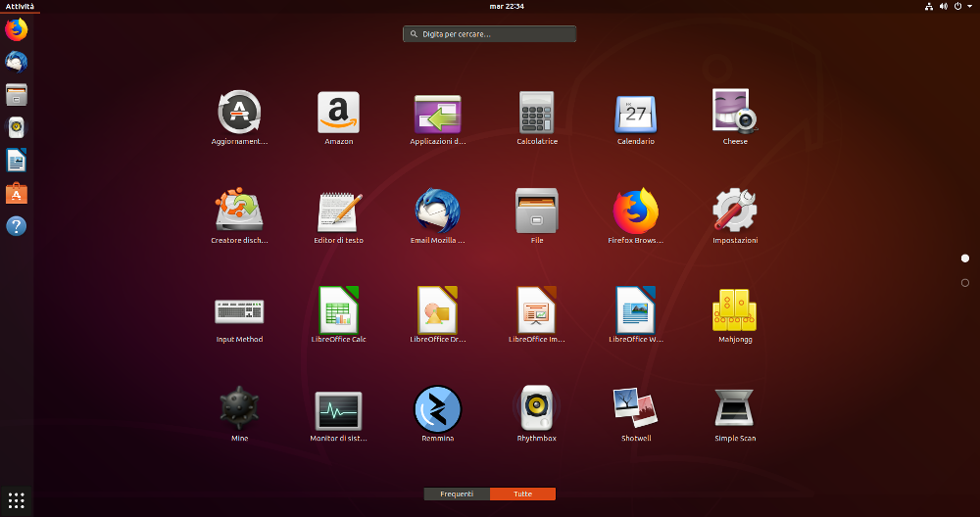Click the Thunderbird icon in the dock
Image resolution: width=980 pixels, height=517 pixels.
tap(17, 62)
